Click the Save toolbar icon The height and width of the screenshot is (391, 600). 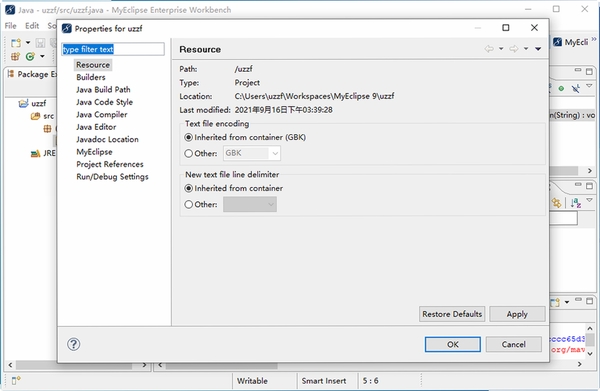coord(40,43)
